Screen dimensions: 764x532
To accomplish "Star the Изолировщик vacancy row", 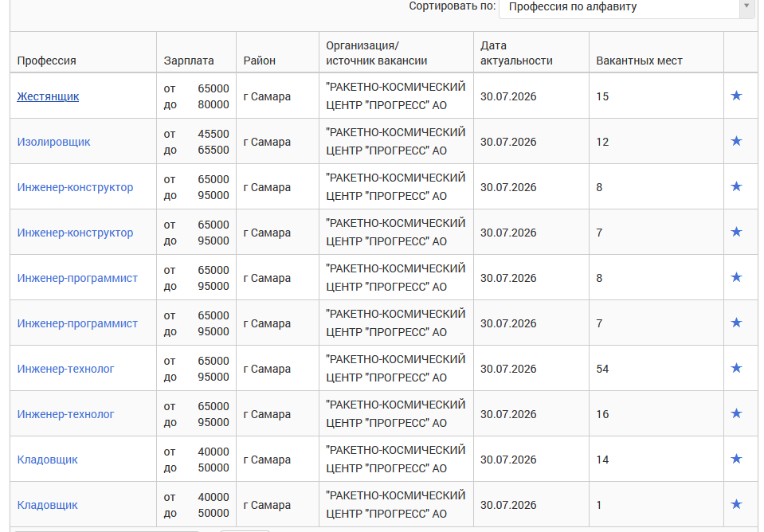I will pos(736,141).
